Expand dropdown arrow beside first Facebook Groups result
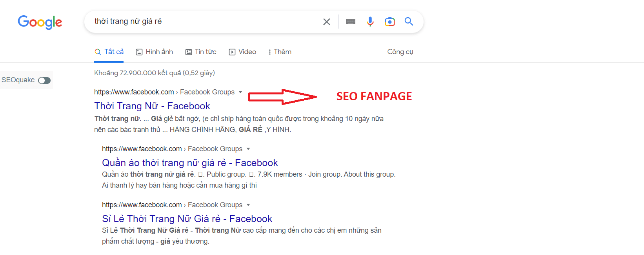The image size is (644, 255). pos(240,92)
